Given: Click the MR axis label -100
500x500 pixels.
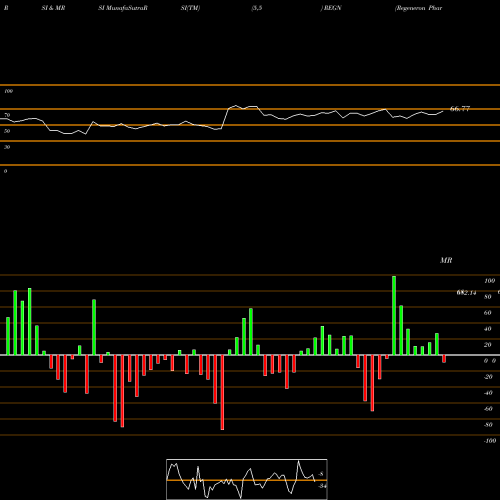Looking at the screenshot, I should point(490,441).
